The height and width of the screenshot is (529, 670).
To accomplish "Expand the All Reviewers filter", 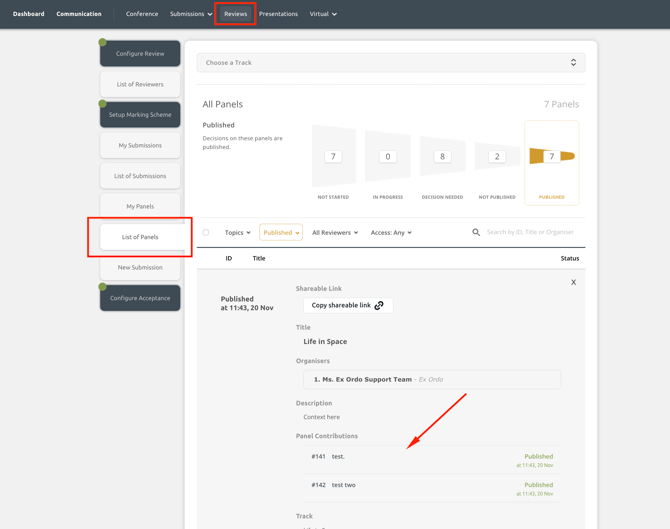I will coord(334,232).
